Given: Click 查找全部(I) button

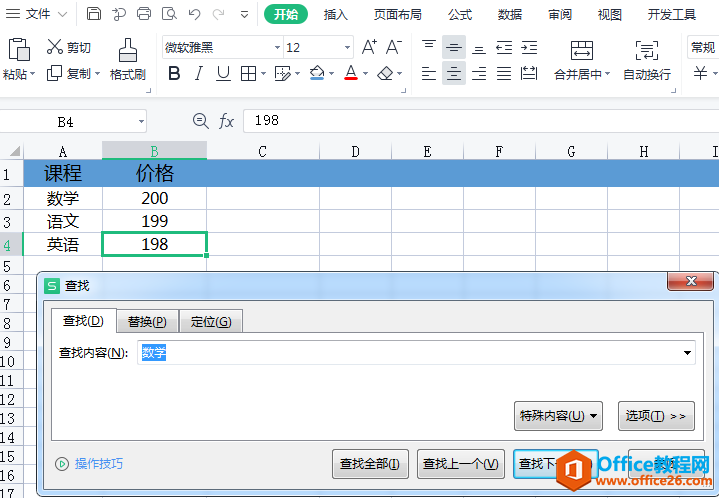Looking at the screenshot, I should pos(370,464).
